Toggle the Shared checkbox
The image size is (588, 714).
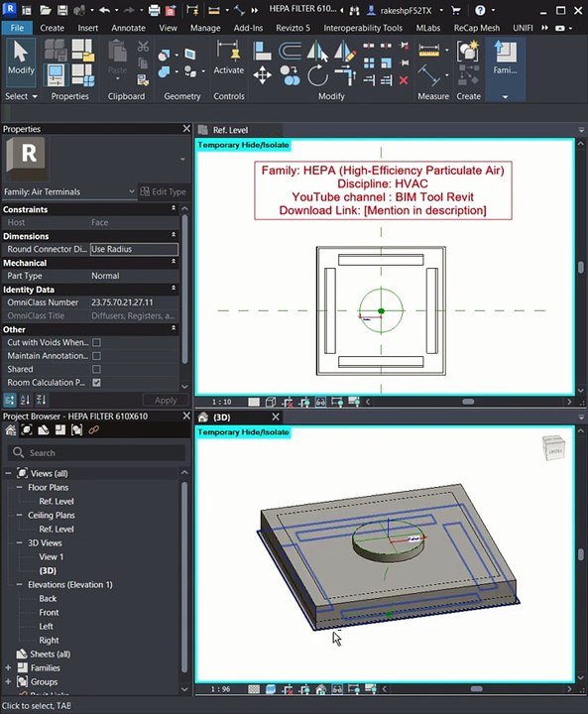coord(96,369)
